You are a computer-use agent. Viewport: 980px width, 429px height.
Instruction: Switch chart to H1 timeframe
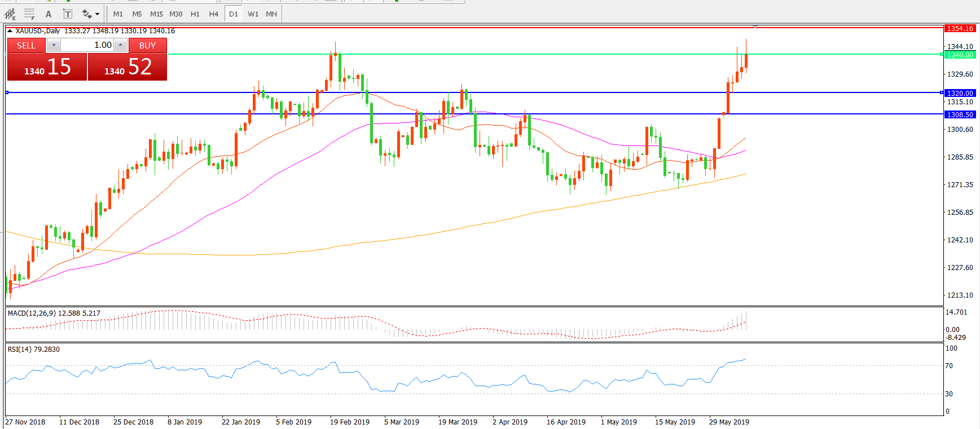(195, 14)
